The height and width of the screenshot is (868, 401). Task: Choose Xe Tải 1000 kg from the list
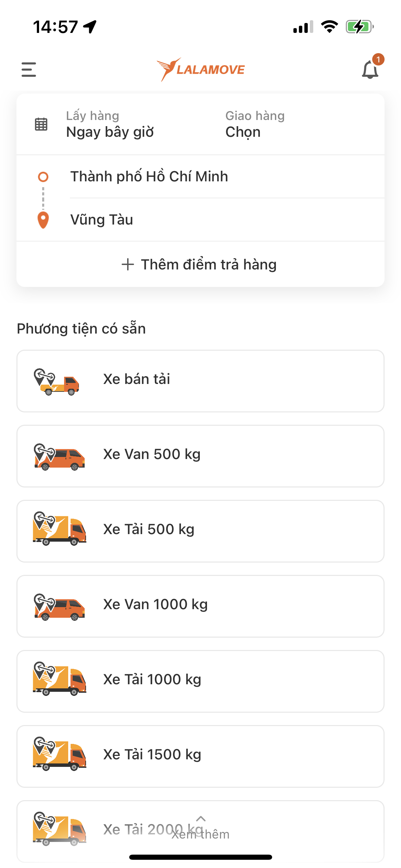pyautogui.click(x=200, y=682)
